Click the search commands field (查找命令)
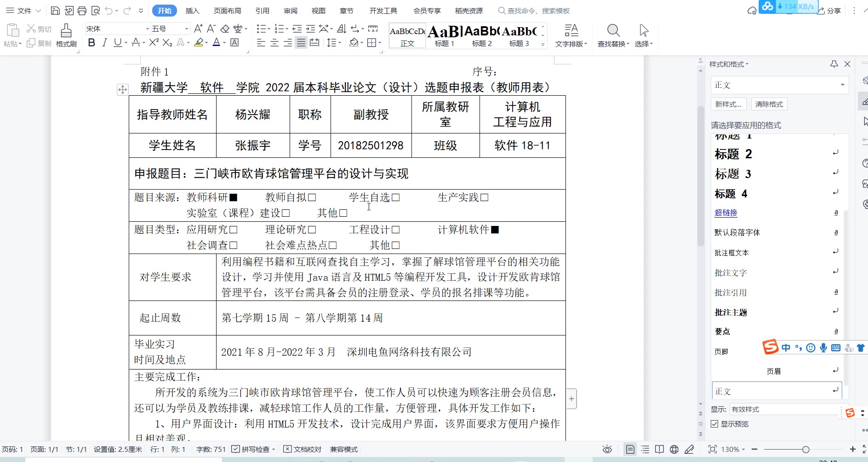 click(534, 11)
